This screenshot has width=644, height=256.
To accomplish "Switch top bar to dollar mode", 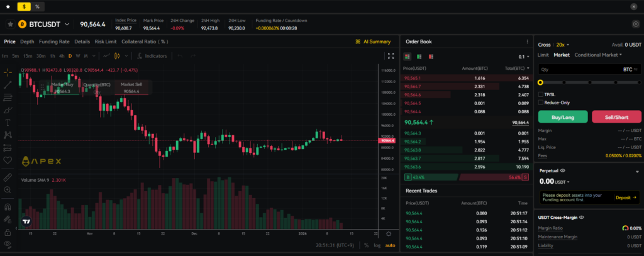I will tap(25, 6).
